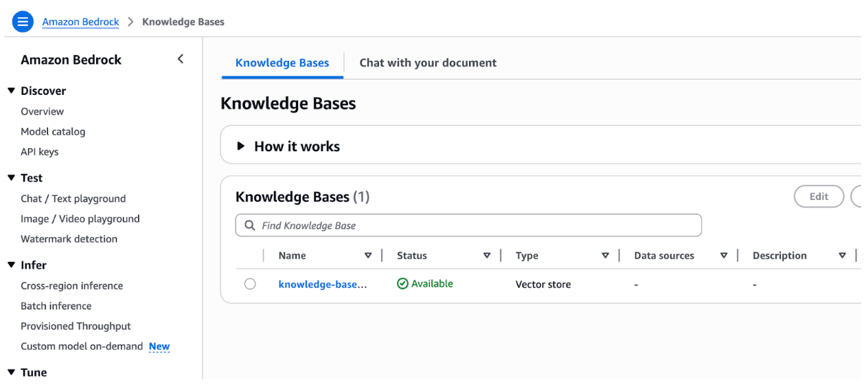Click the Vector store type cell

tap(543, 284)
